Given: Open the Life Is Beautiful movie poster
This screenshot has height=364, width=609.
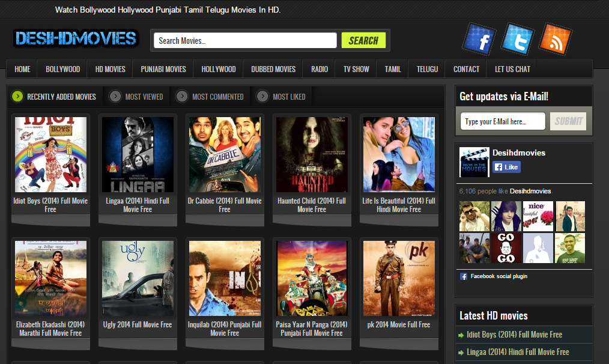Looking at the screenshot, I should coord(399,154).
